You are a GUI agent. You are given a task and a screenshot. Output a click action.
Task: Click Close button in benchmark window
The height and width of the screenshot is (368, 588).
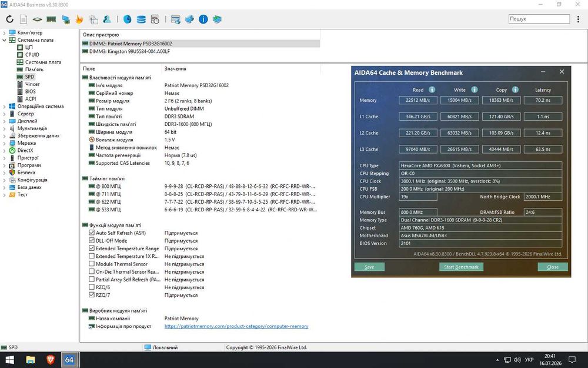[552, 267]
